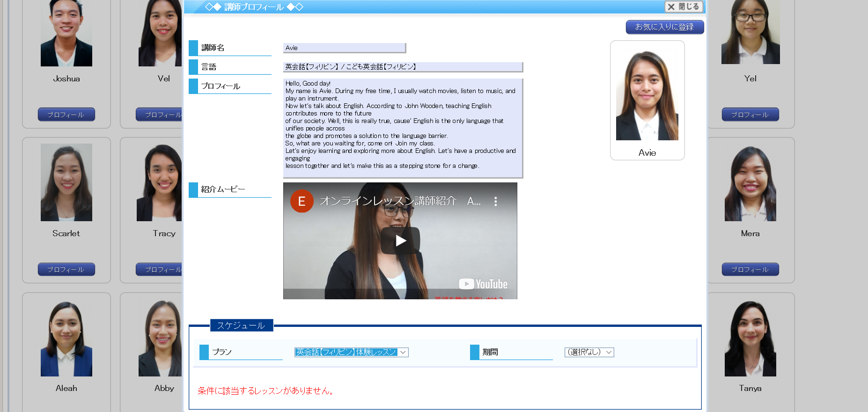Close the instructor profile popup
This screenshot has height=412, width=868.
coord(684,7)
